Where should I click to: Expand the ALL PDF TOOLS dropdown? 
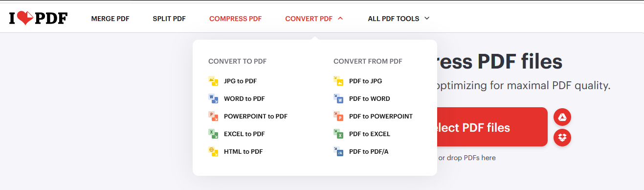tap(399, 19)
